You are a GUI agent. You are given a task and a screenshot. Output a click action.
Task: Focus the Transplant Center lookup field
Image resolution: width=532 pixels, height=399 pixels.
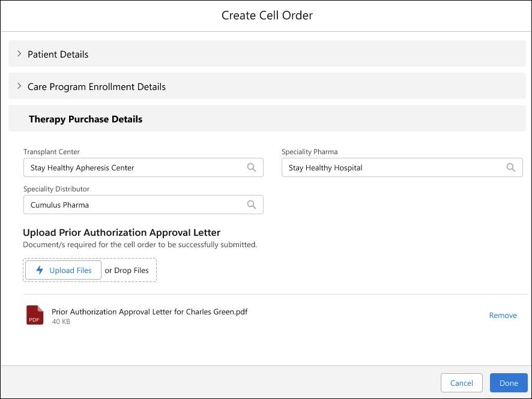(x=143, y=167)
